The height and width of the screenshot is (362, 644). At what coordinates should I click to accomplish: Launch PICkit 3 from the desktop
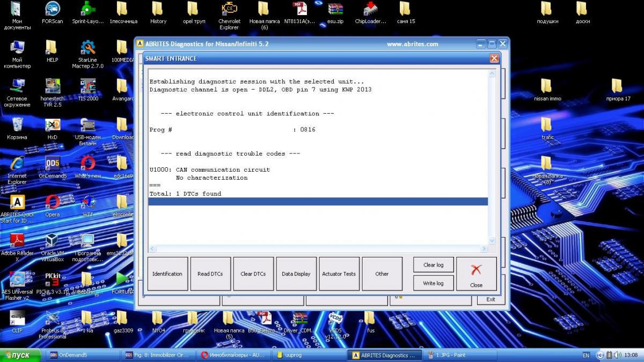click(x=52, y=283)
